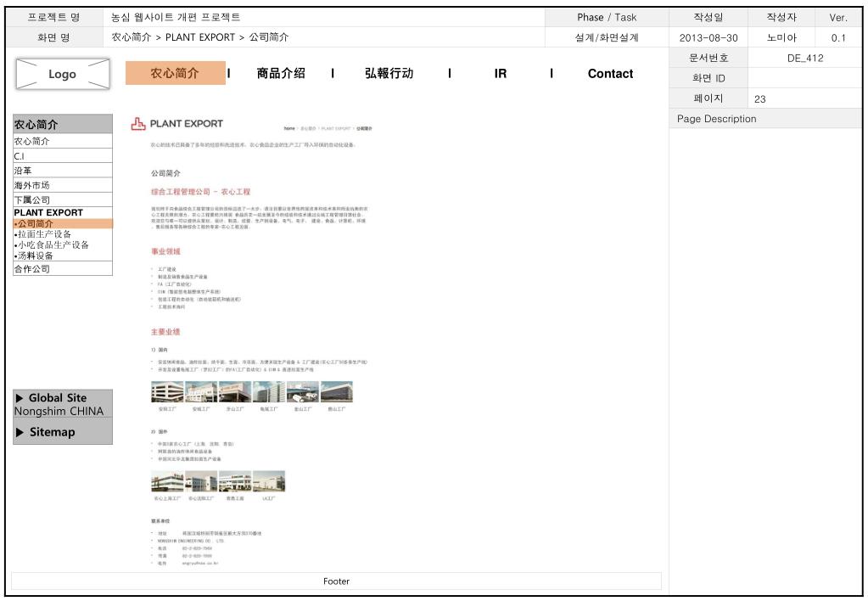This screenshot has width=868, height=601.
Task: Click the red 事业领域 section heading
Action: tap(165, 251)
